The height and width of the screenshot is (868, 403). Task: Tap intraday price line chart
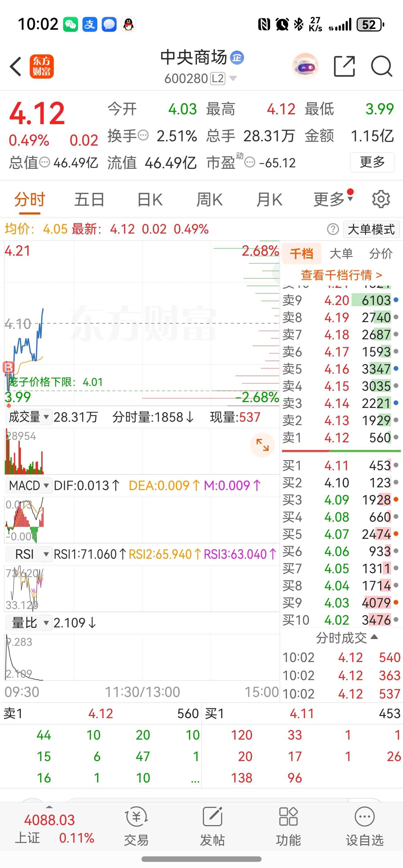point(142,323)
